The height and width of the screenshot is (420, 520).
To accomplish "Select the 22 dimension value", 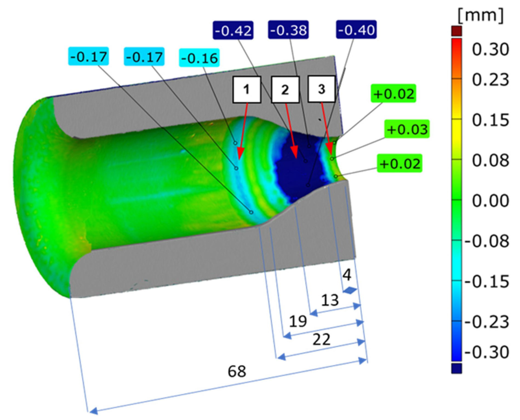I will coord(321,339).
